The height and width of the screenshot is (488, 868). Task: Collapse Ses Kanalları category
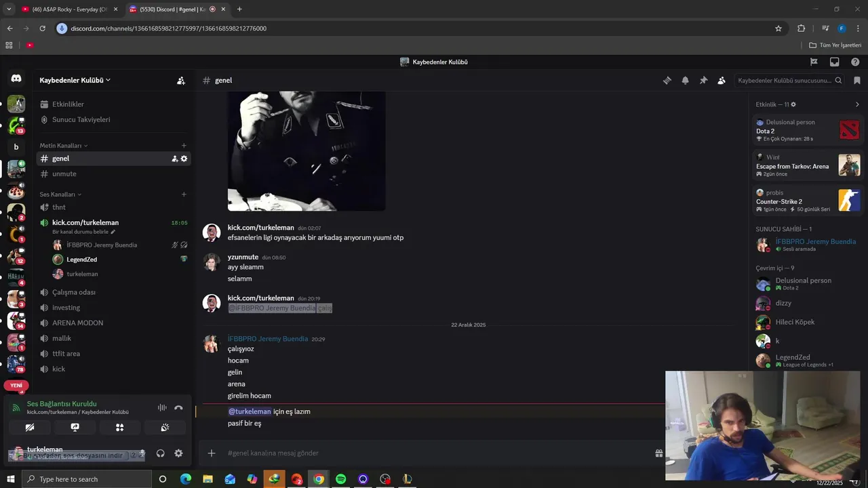60,195
